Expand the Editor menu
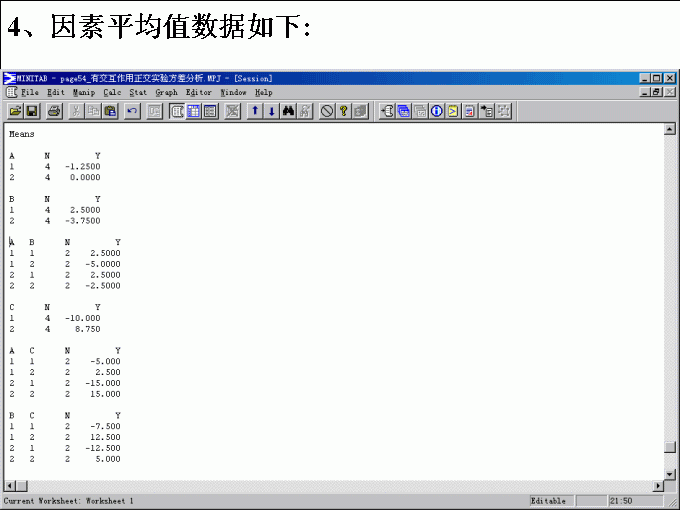This screenshot has height=510, width=680. point(199,92)
